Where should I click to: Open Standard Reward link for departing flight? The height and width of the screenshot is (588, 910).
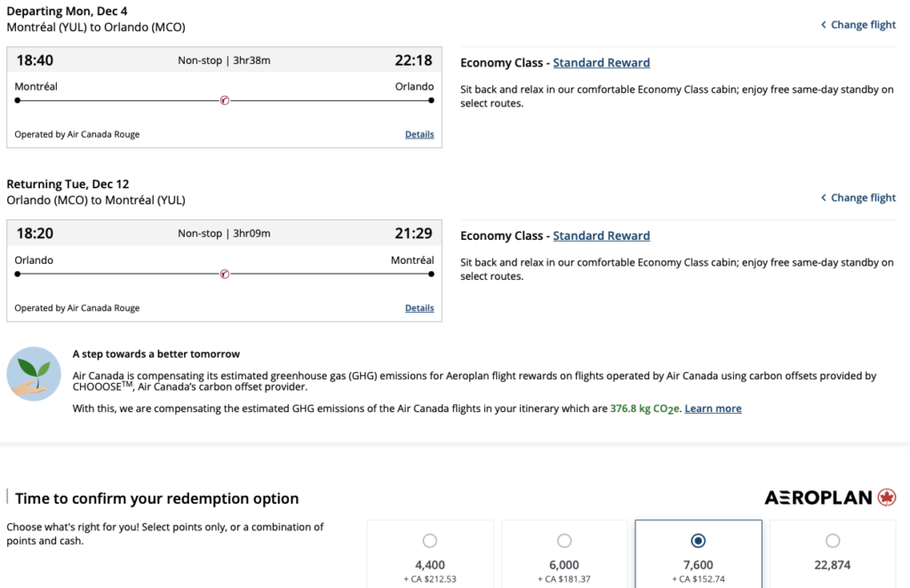[x=601, y=63]
